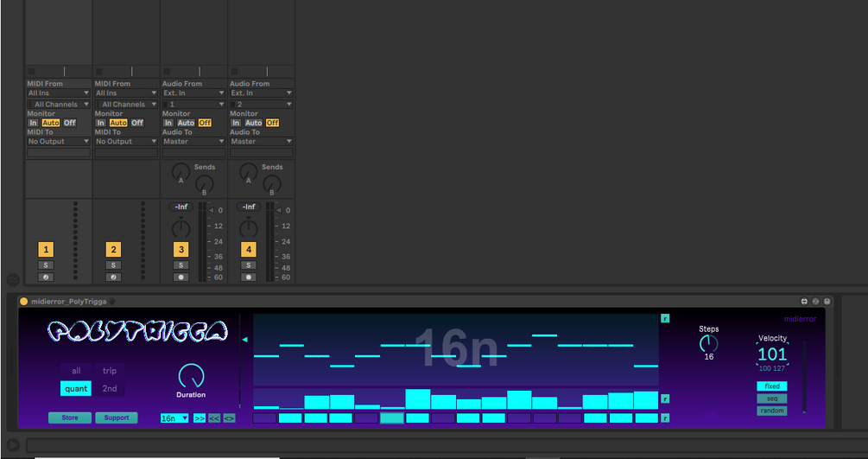Toggle track 4 activator button
The image size is (868, 459).
tap(249, 250)
